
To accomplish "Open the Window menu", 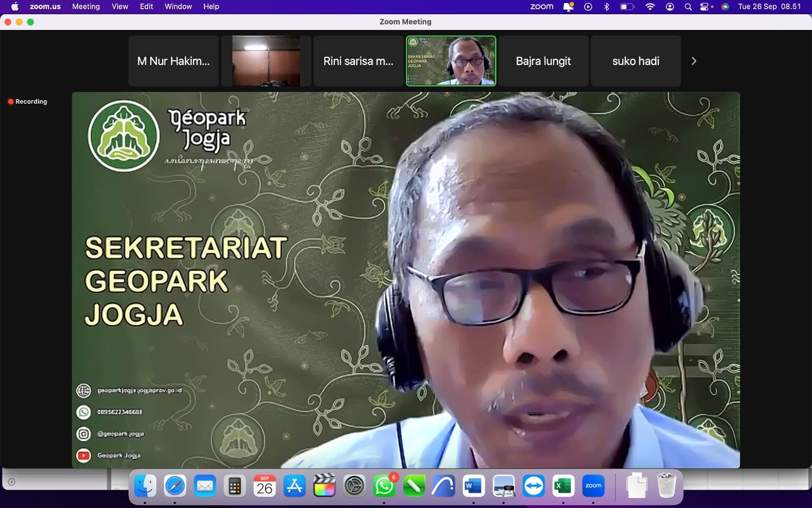I will (178, 7).
